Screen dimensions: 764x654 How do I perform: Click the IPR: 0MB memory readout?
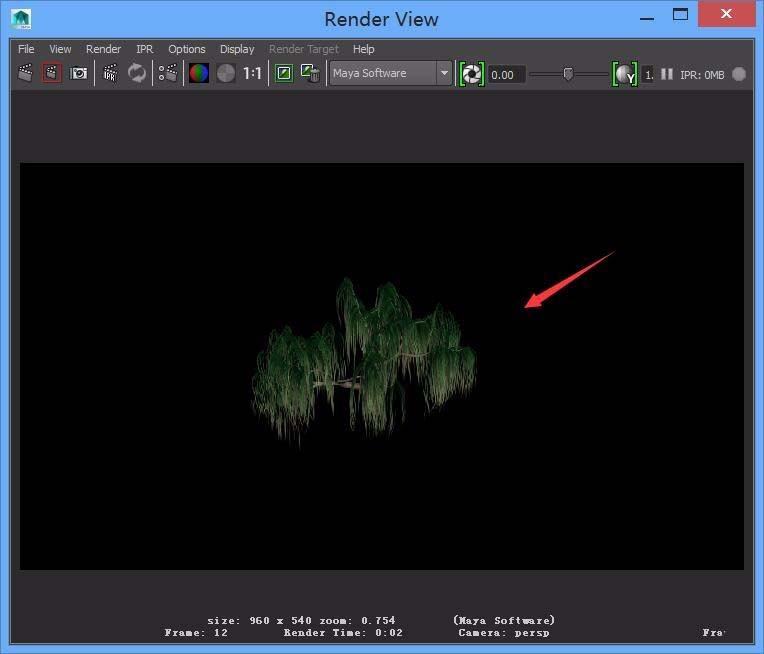tap(702, 75)
